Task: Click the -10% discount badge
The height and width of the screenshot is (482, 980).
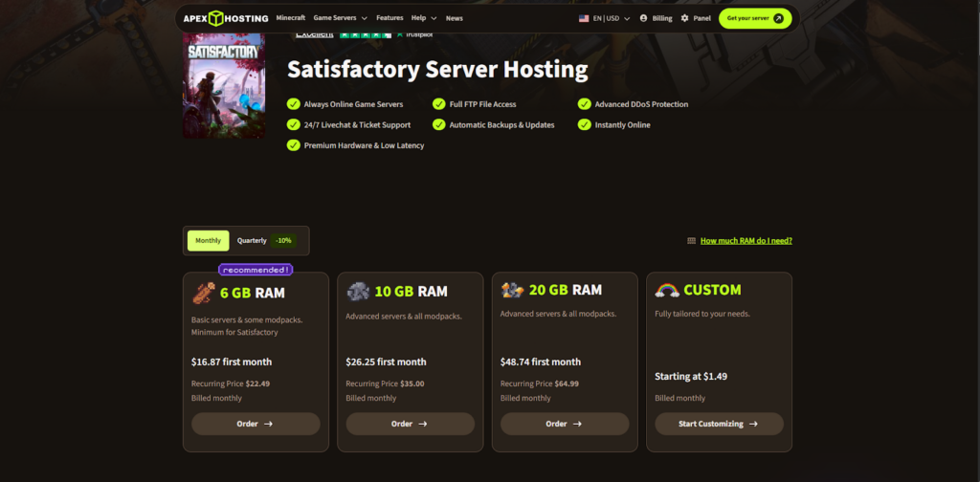Action: (x=283, y=240)
